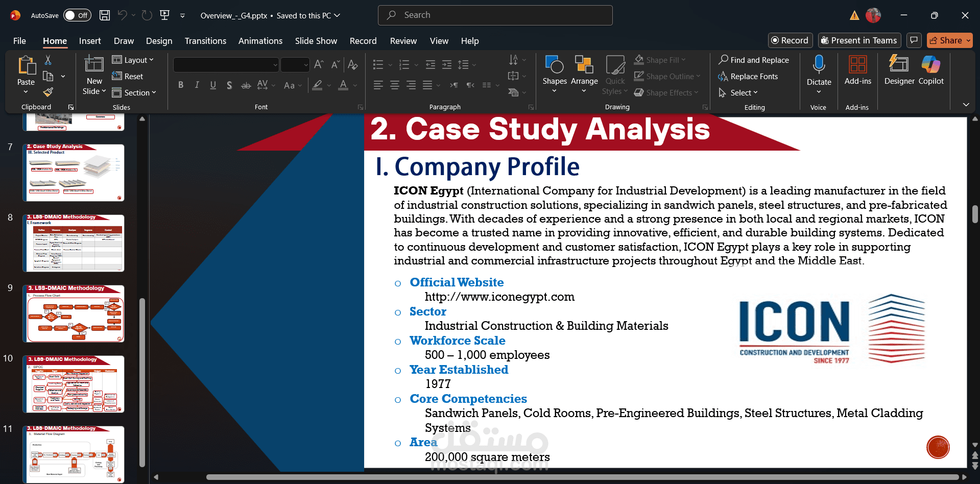Select slide 7 Selected Product thumbnail
Image resolution: width=980 pixels, height=484 pixels.
pyautogui.click(x=74, y=173)
